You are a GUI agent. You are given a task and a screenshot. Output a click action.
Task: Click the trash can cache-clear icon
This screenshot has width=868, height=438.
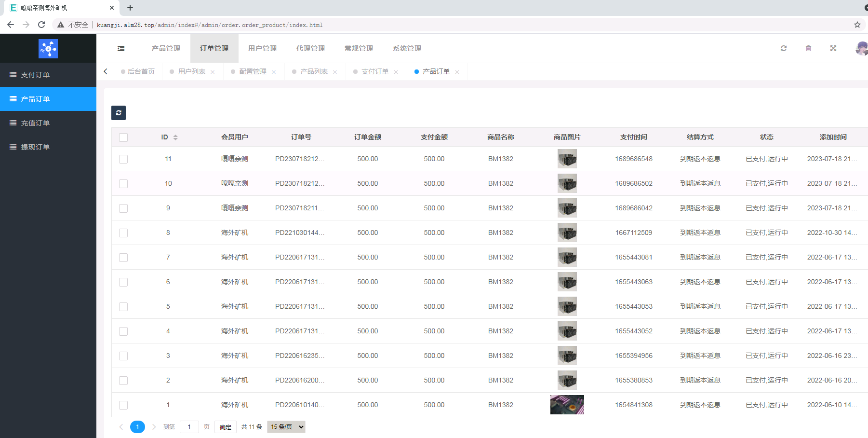[809, 48]
